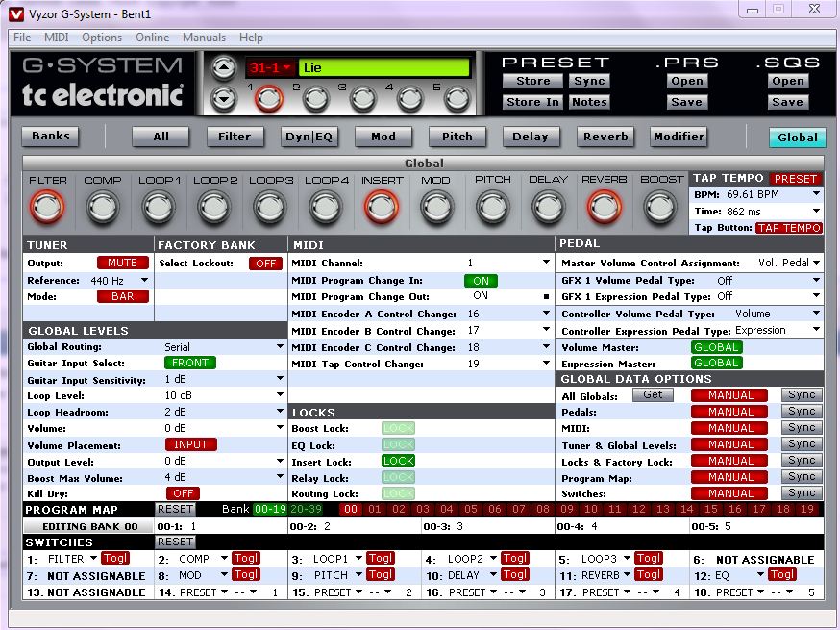This screenshot has width=840, height=630.
Task: Toggle Pedals MANUAL option
Action: click(729, 412)
